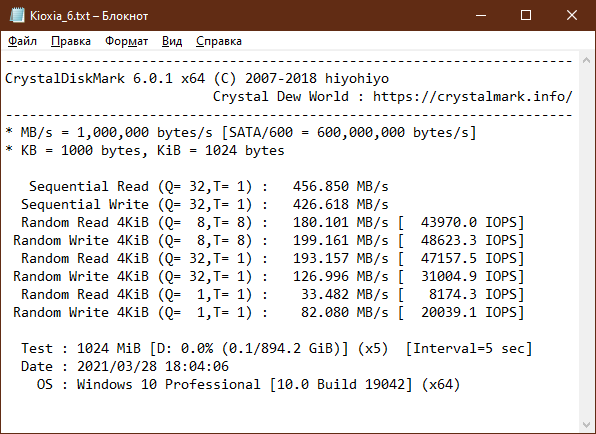
Task: Place cursor in Sequential Read line
Action: point(209,187)
